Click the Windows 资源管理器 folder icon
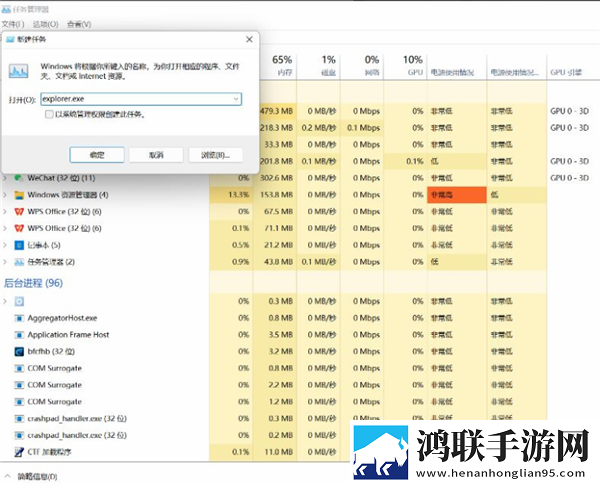Image resolution: width=600 pixels, height=485 pixels. point(19,195)
